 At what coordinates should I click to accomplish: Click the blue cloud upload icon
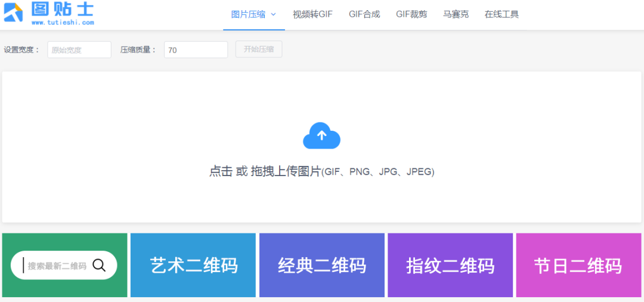pos(321,136)
